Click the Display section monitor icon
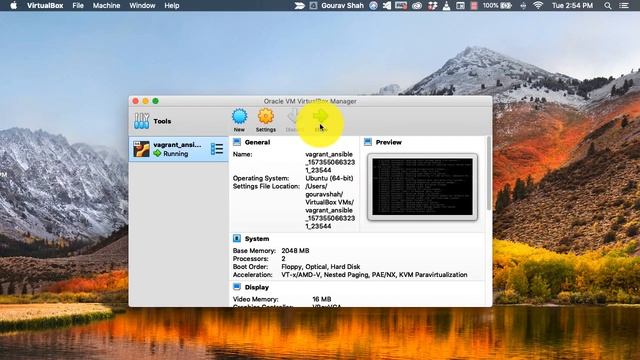Viewport: 640px width, 360px height. click(237, 287)
